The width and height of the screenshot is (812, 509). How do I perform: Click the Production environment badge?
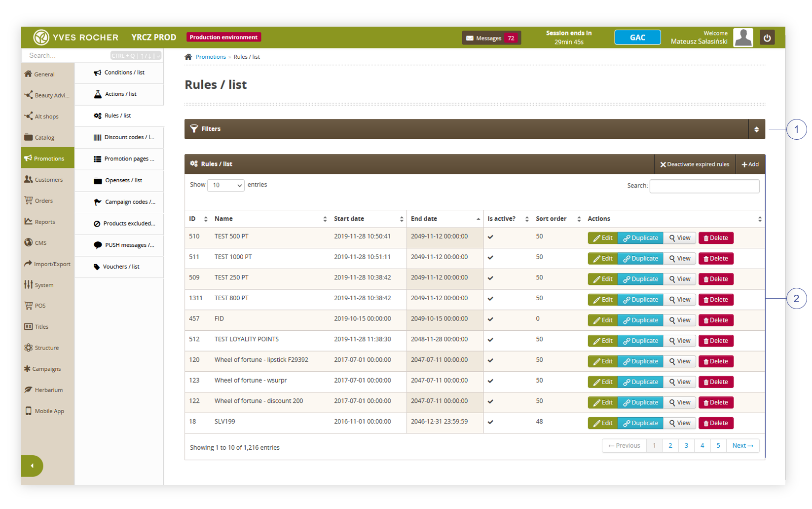pyautogui.click(x=223, y=37)
